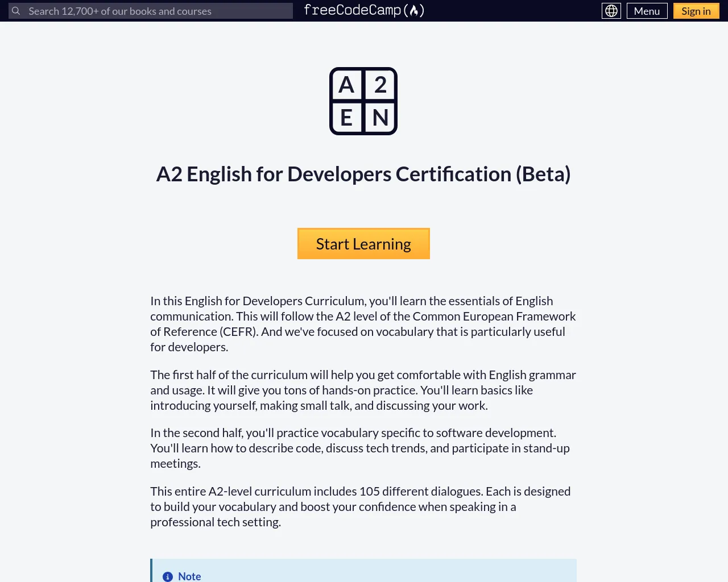Open the freeCodeCamp home logo
The height and width of the screenshot is (582, 728).
[364, 10]
